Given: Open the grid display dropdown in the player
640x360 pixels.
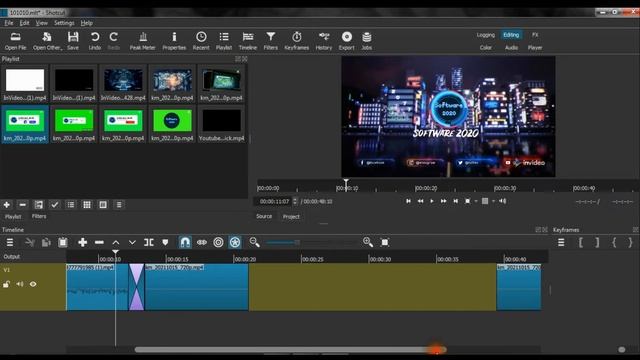Looking at the screenshot, I should (493, 201).
